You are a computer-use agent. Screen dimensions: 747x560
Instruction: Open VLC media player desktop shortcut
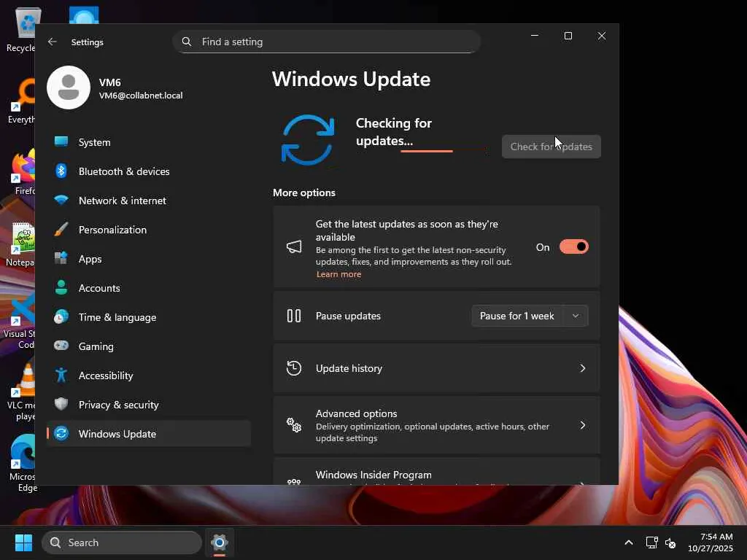21,393
